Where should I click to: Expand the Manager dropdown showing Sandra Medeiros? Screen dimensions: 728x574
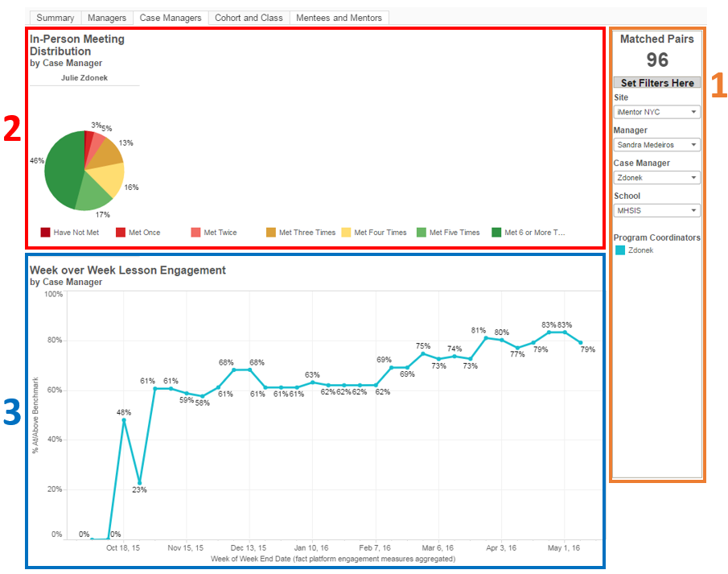point(656,145)
